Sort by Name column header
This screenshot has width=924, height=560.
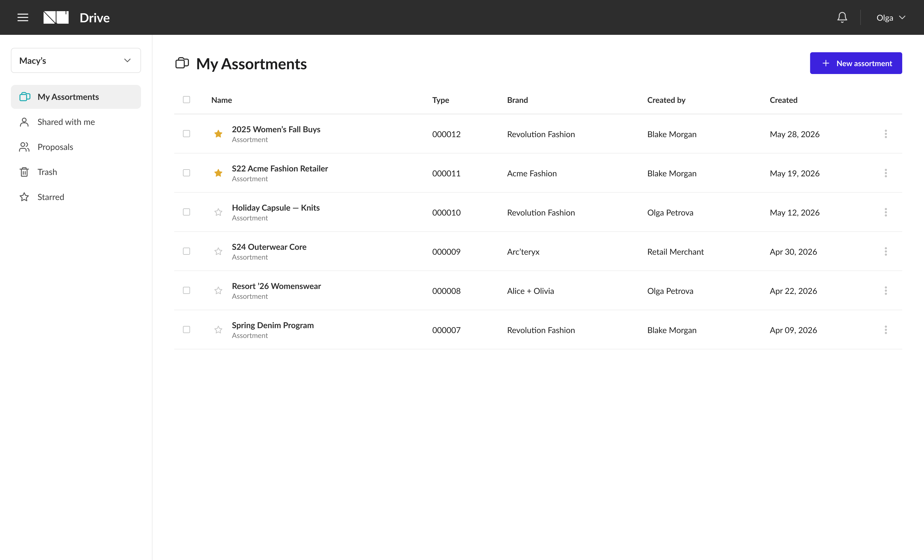point(222,100)
